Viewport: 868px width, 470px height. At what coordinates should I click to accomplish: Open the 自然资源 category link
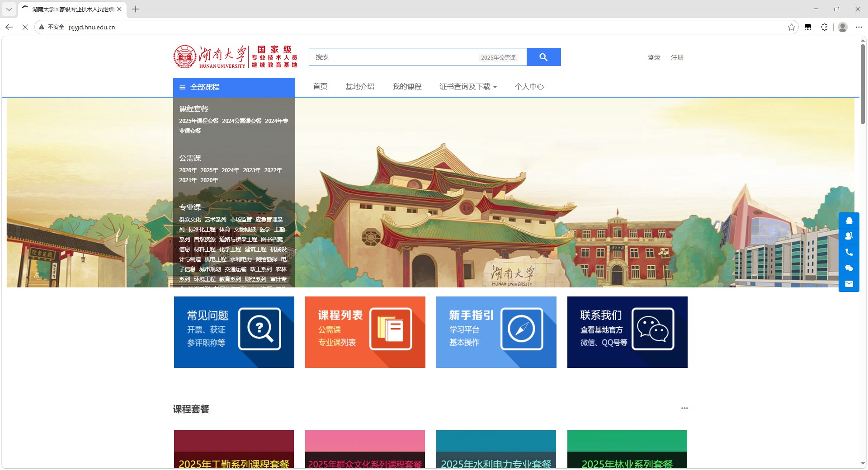pos(204,240)
